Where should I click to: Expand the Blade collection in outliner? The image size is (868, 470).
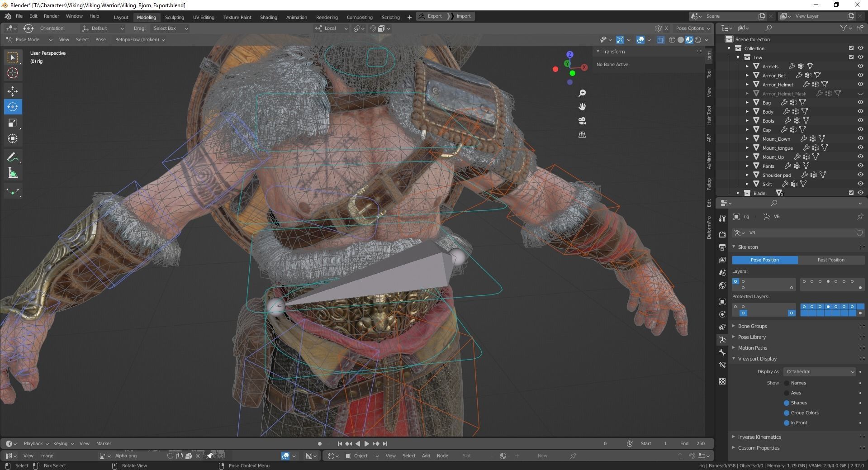[x=738, y=193]
